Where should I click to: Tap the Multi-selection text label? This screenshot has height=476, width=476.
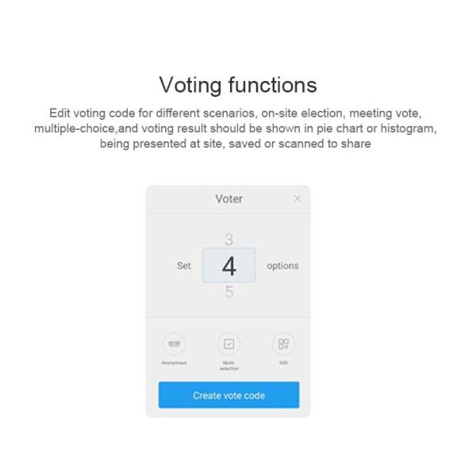[x=228, y=366]
